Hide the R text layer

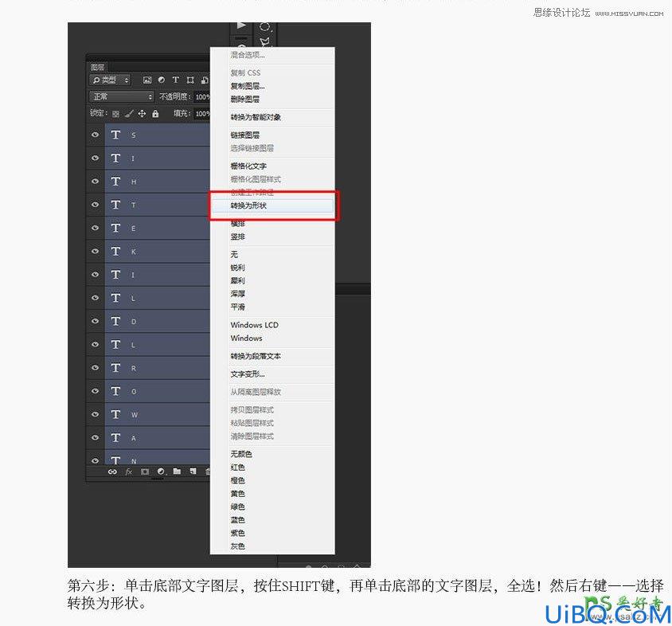pos(95,368)
